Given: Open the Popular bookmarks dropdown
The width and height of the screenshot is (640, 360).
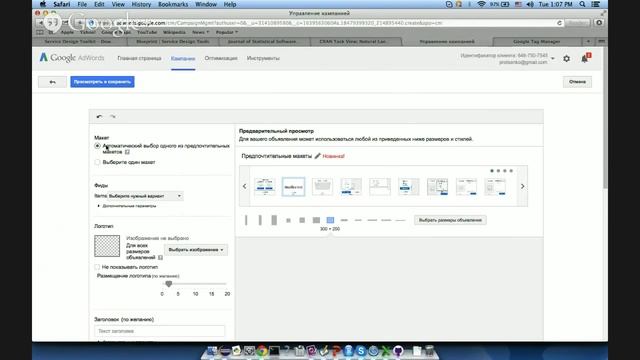Looking at the screenshot, I should [x=227, y=32].
